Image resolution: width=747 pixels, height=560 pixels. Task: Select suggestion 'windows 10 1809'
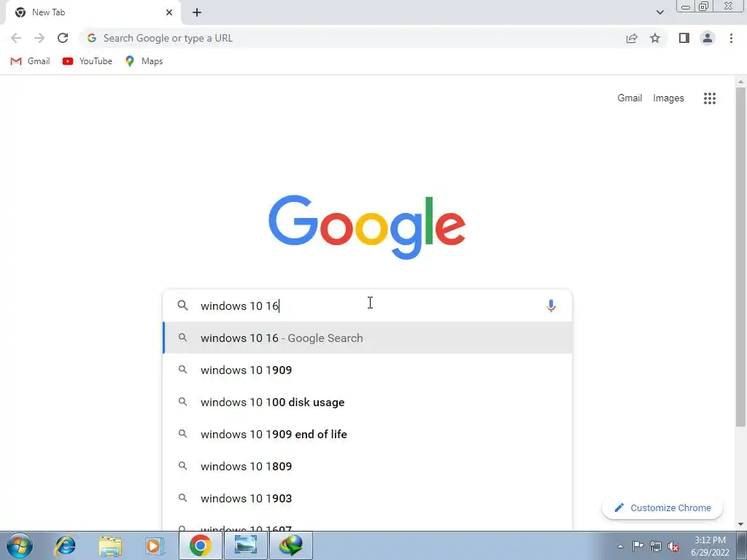click(x=367, y=466)
